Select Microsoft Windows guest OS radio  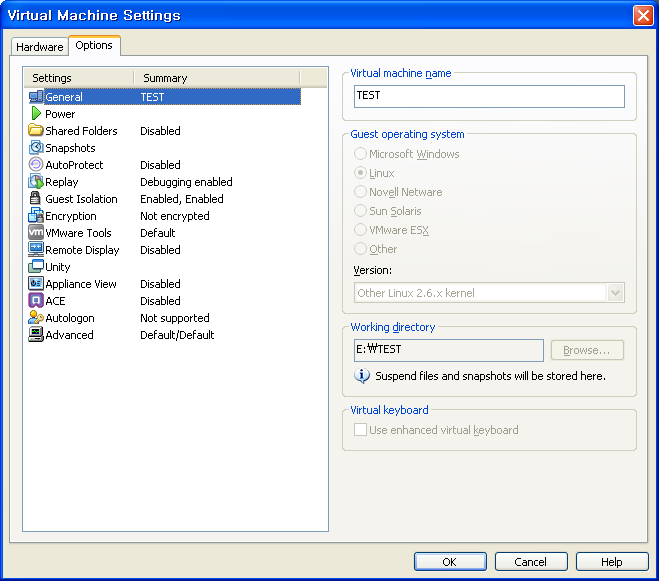pyautogui.click(x=360, y=154)
